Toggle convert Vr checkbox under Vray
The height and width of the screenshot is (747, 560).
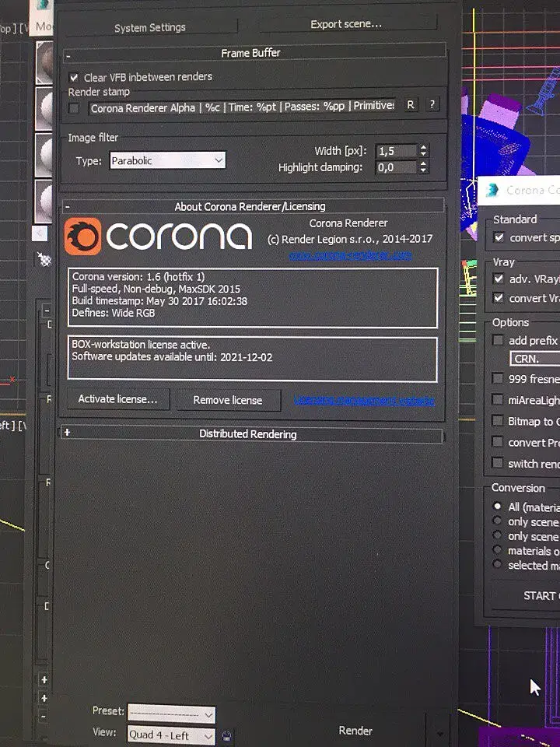498,298
